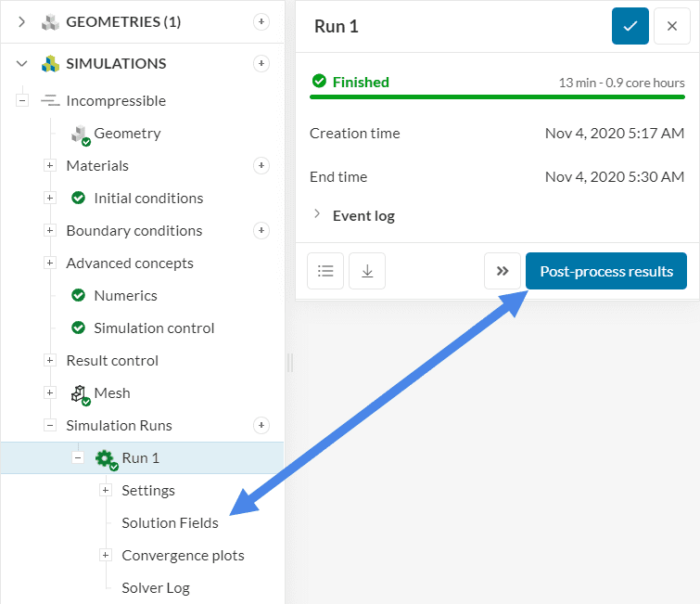Click the Post-process results button
The width and height of the screenshot is (700, 604).
click(606, 271)
